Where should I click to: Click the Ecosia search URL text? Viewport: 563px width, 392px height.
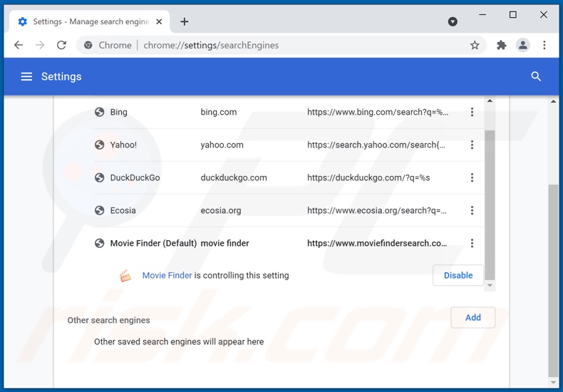[x=377, y=210]
